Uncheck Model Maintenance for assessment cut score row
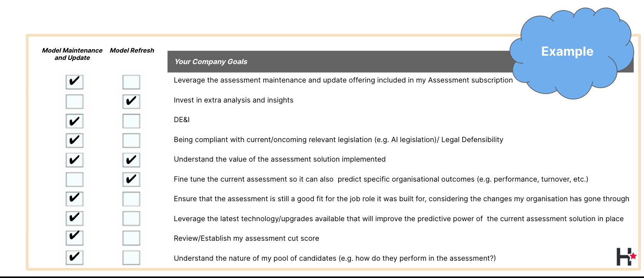The height and width of the screenshot is (278, 644). pos(75,238)
